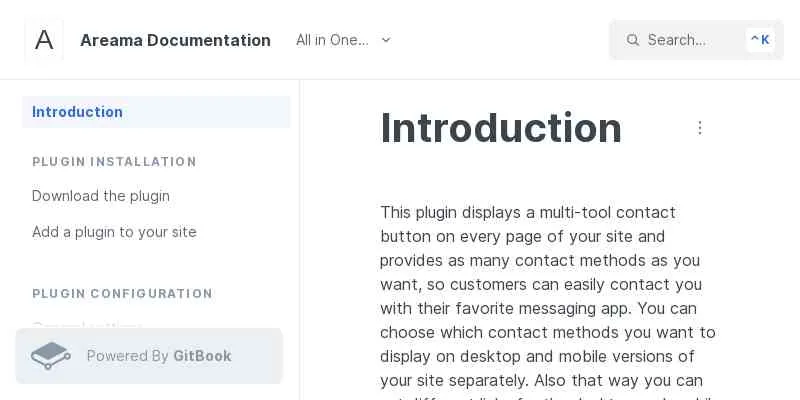Open the "Download the plugin" page
This screenshot has height=400, width=800.
101,196
